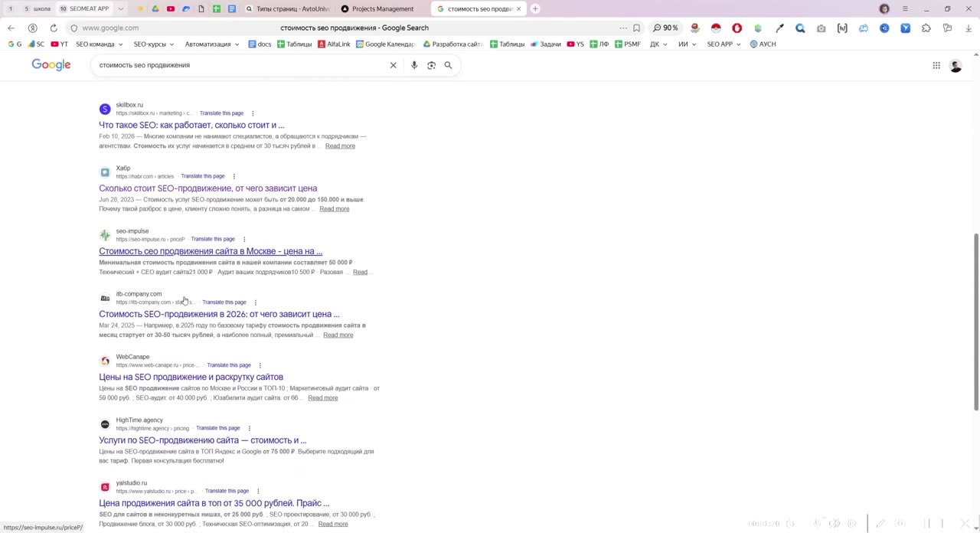Go to the Google logo homepage
The width and height of the screenshot is (980, 533).
(x=51, y=65)
